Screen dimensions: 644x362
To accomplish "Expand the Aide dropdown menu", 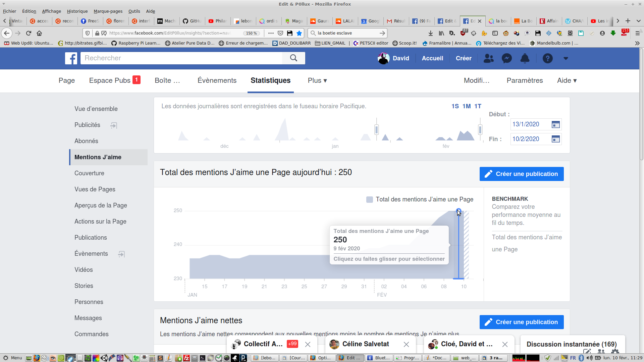I will [567, 80].
